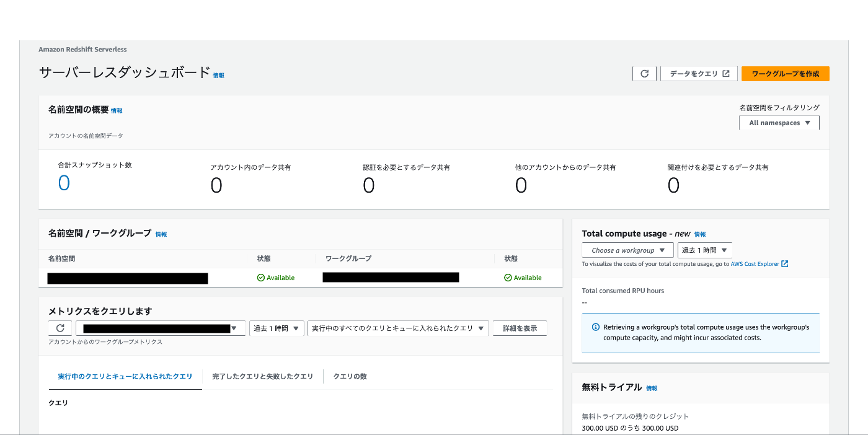Open the redacted namespace name link
The image size is (868, 435).
[x=128, y=278]
